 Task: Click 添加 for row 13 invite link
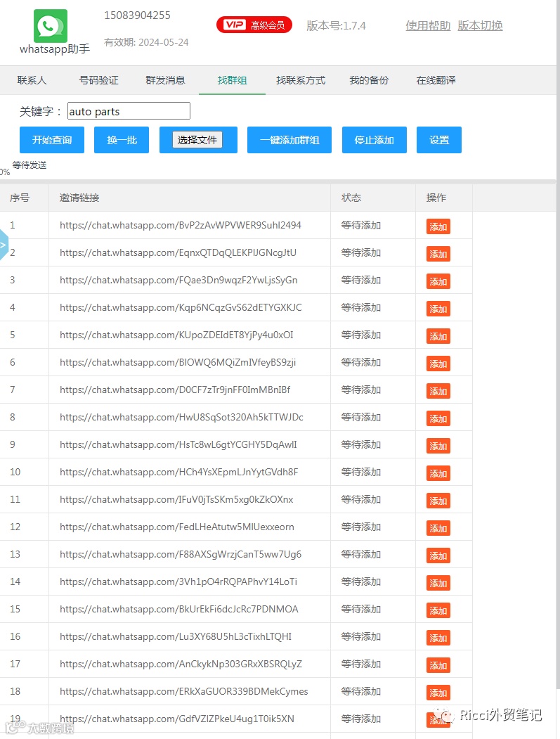pos(438,555)
